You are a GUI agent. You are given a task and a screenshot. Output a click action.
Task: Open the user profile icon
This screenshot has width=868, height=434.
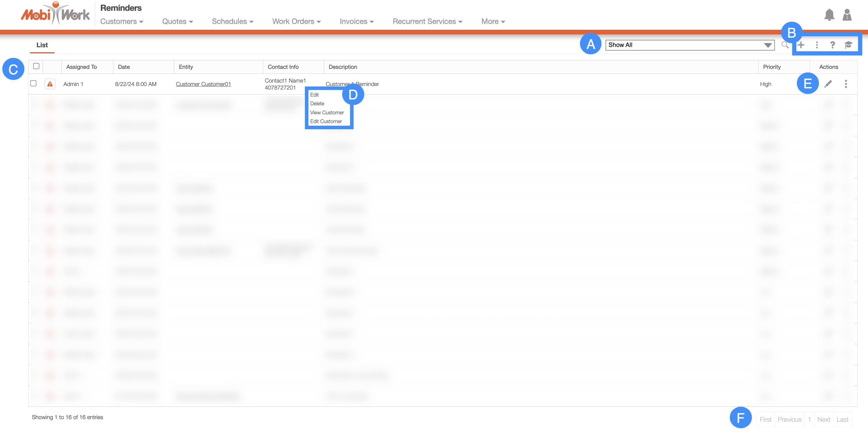[x=847, y=15]
